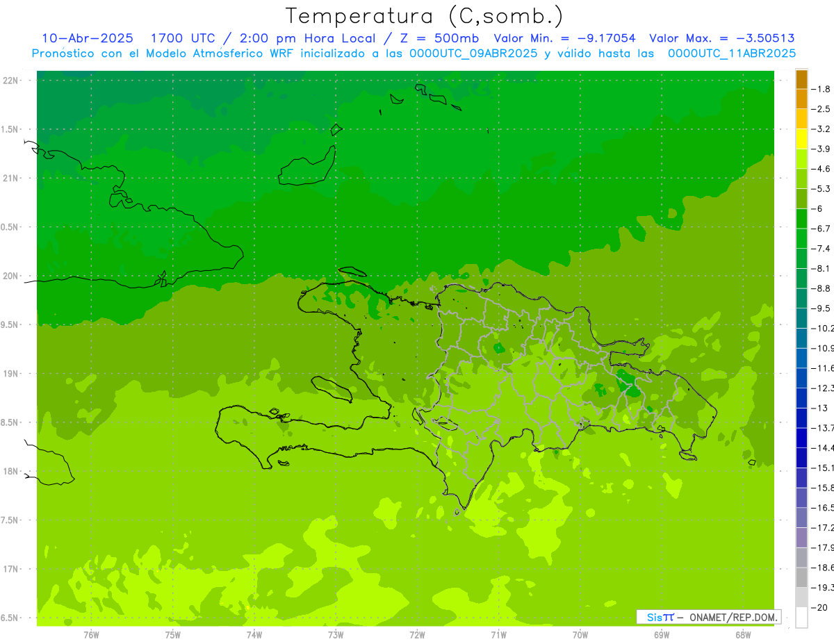Viewport: 834px width, 644px height.
Task: Click the 74W longitude label
Action: 254,634
